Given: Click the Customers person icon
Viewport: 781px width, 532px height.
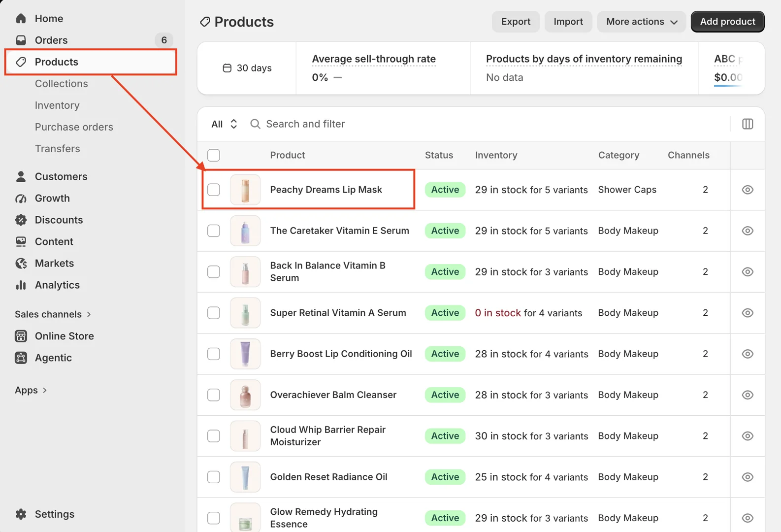Looking at the screenshot, I should 21,176.
